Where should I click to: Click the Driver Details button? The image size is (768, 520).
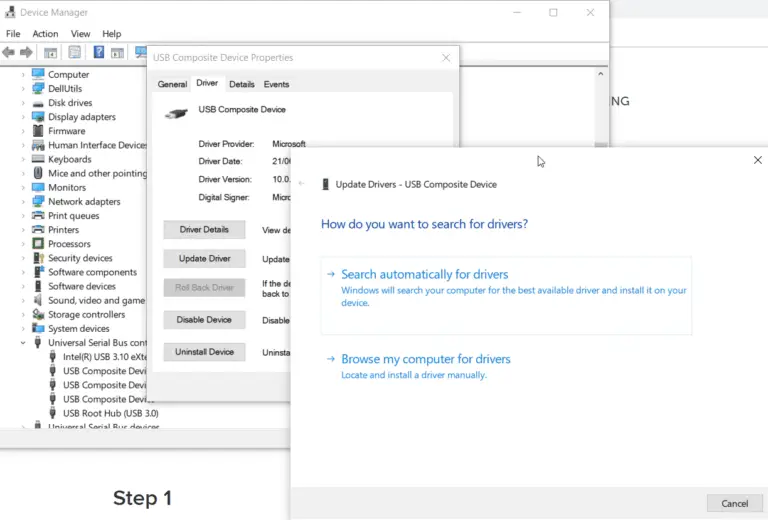pos(204,230)
